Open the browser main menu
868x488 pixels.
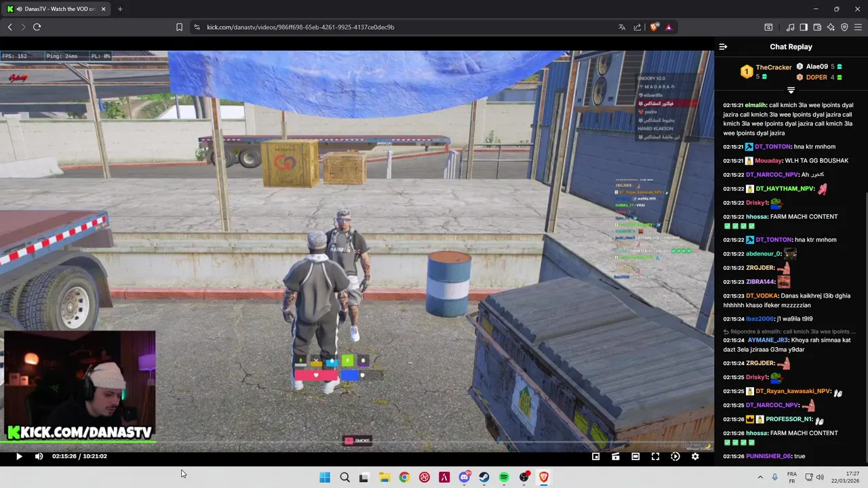click(859, 27)
